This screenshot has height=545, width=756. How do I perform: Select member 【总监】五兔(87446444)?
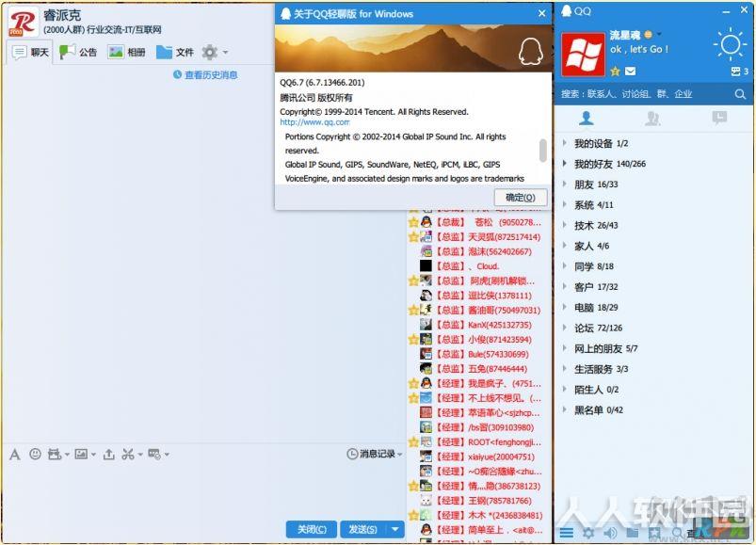point(479,369)
